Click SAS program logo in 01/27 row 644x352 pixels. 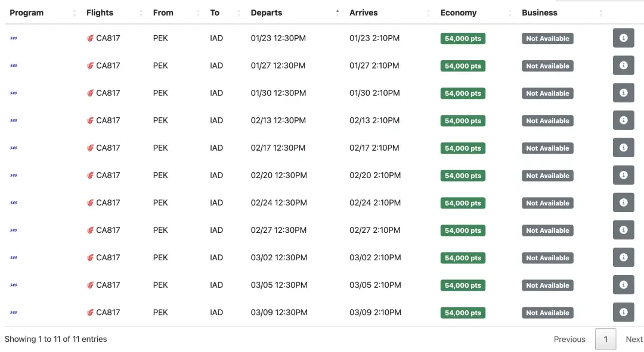pos(14,66)
